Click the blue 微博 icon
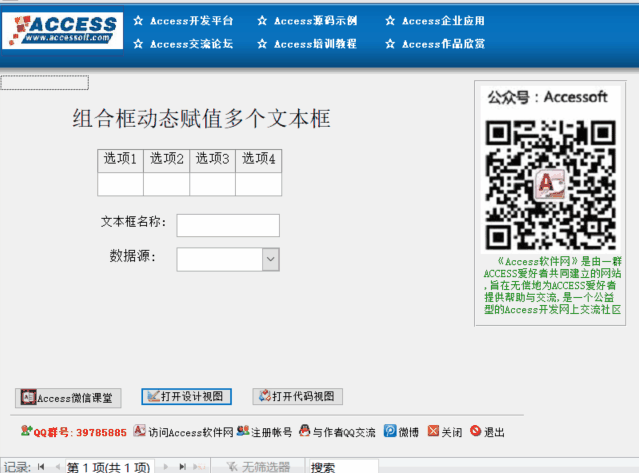 (390, 431)
